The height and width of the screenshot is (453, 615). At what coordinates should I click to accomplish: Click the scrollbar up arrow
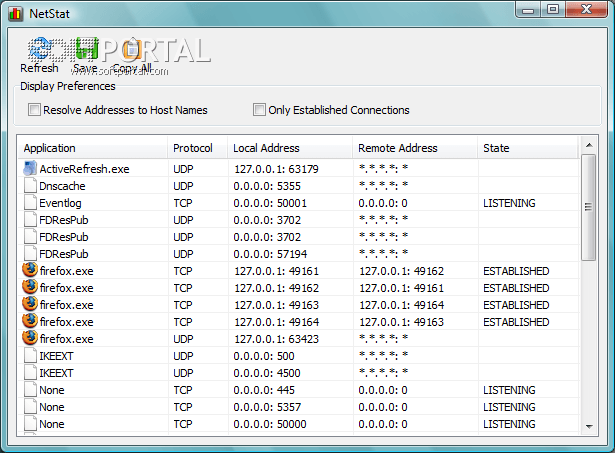tap(589, 145)
